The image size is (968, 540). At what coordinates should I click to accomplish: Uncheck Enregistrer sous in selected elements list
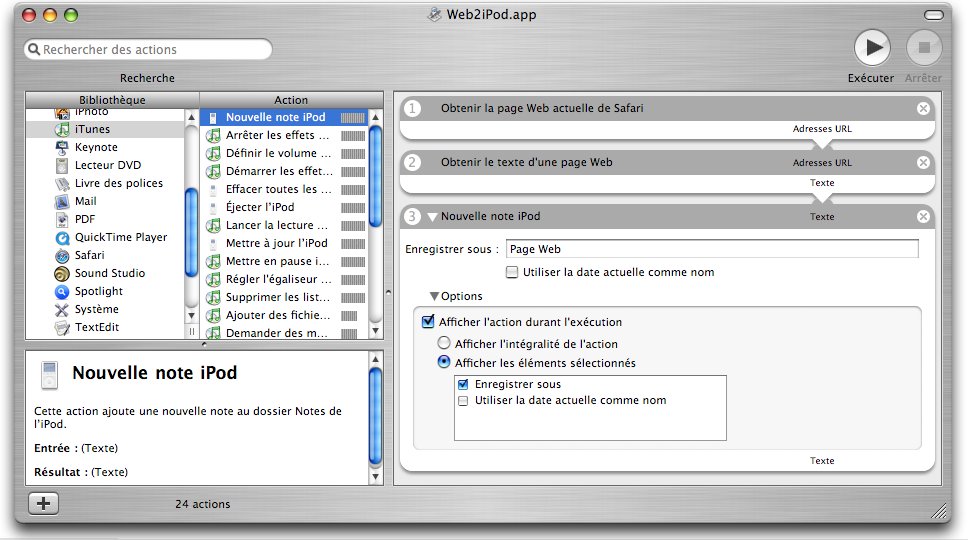(463, 384)
